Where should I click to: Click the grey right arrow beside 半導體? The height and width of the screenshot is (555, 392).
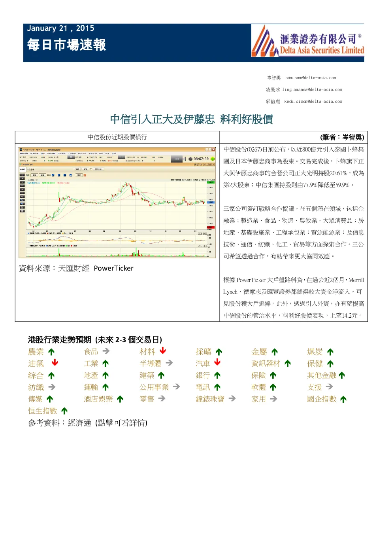click(169, 363)
